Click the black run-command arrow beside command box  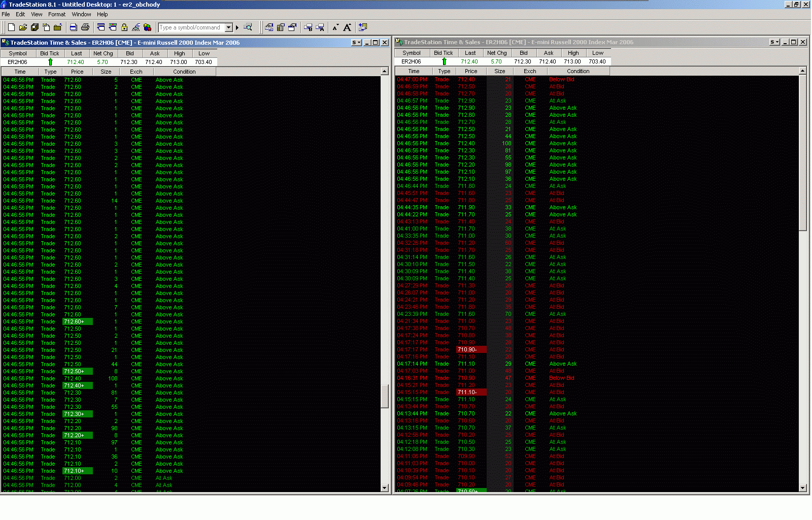click(x=237, y=27)
